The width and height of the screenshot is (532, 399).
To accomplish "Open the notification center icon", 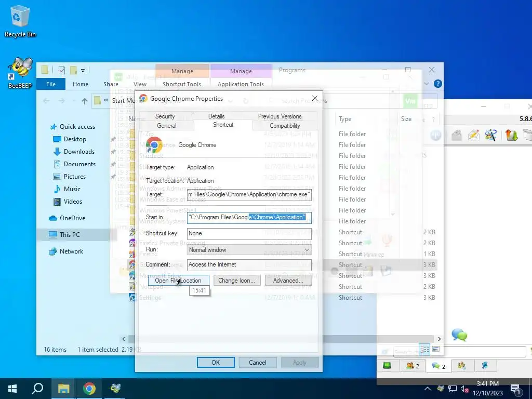I will click(515, 390).
